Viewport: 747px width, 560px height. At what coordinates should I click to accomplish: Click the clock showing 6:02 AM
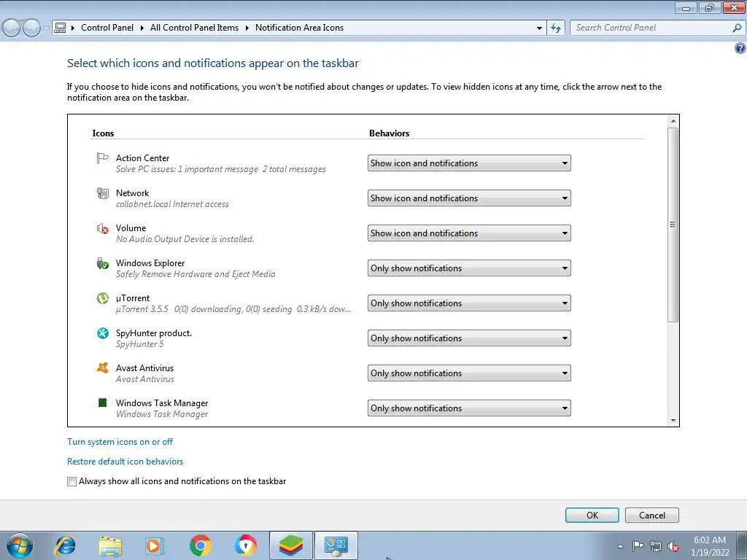[710, 540]
